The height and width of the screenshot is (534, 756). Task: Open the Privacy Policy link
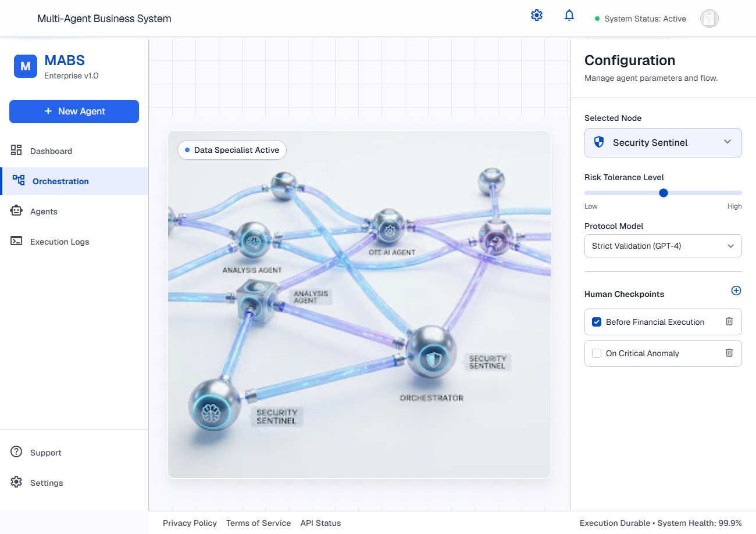190,523
